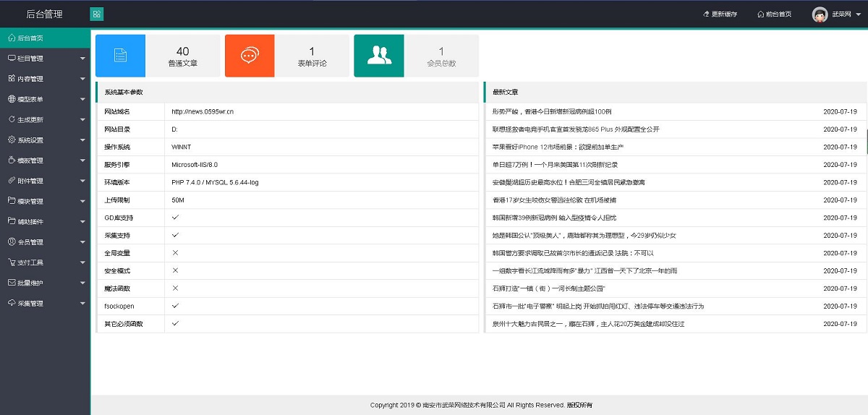Open article about 苹果看好iPhone 12市场前景
868x415 pixels.
point(558,147)
